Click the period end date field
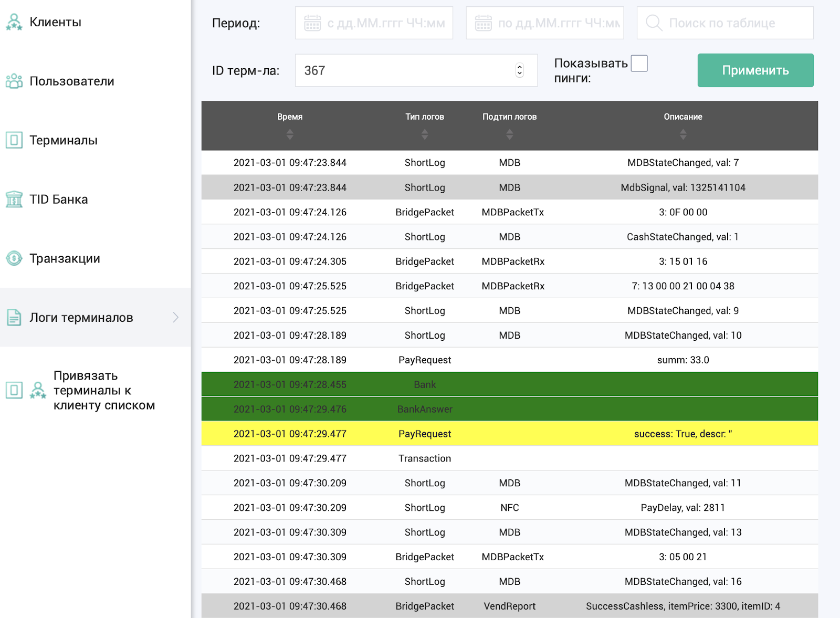Screen dimensions: 840x618 545,23
